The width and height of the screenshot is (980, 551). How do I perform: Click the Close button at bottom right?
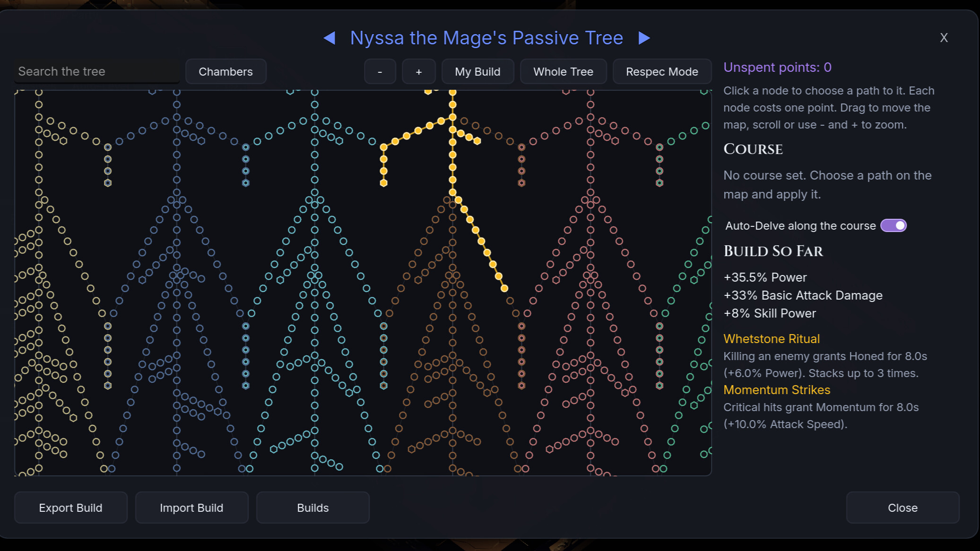[902, 508]
